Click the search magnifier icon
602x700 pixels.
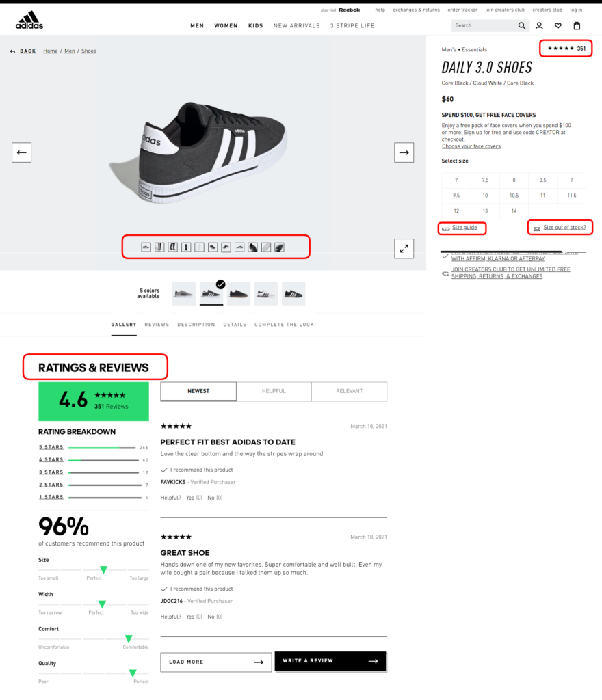(x=521, y=25)
